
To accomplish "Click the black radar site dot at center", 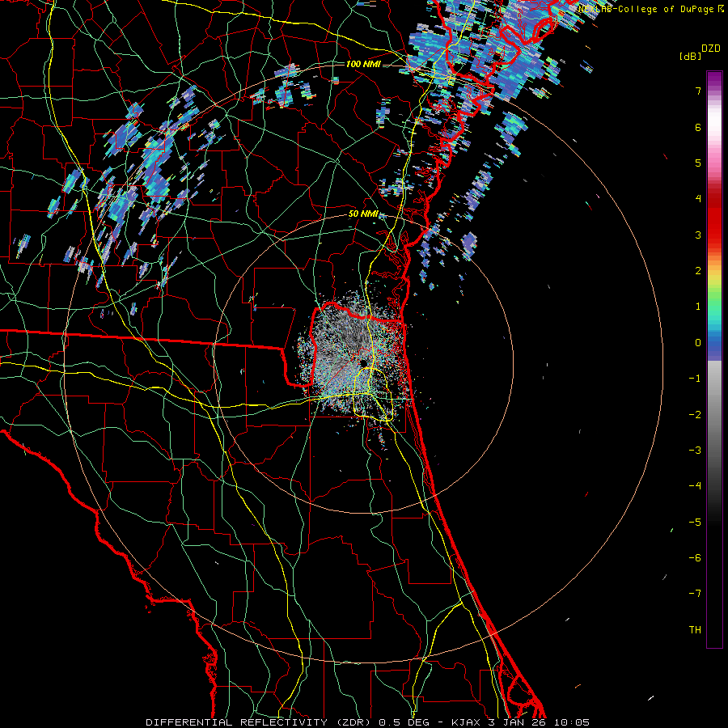I will (364, 362).
